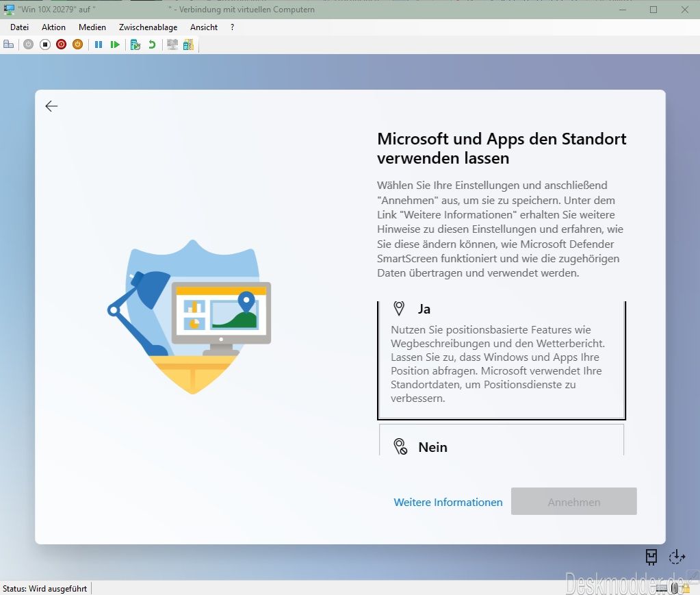Click the accessibility icon at bottom right of setup
Viewport: 700px width, 595px height.
(651, 557)
